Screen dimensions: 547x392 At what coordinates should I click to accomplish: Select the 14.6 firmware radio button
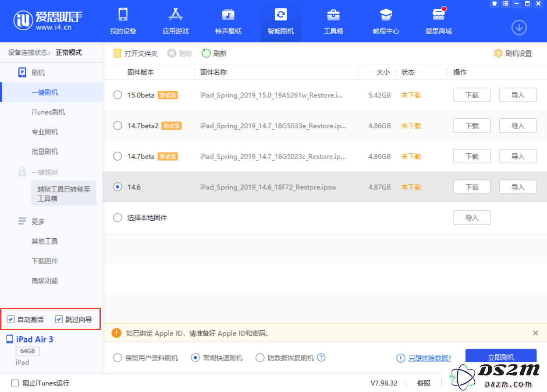coord(117,187)
